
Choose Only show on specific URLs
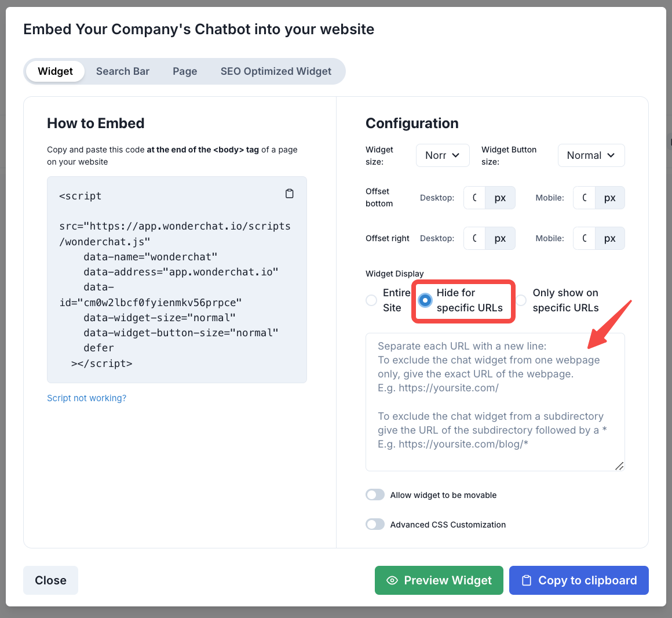point(521,300)
